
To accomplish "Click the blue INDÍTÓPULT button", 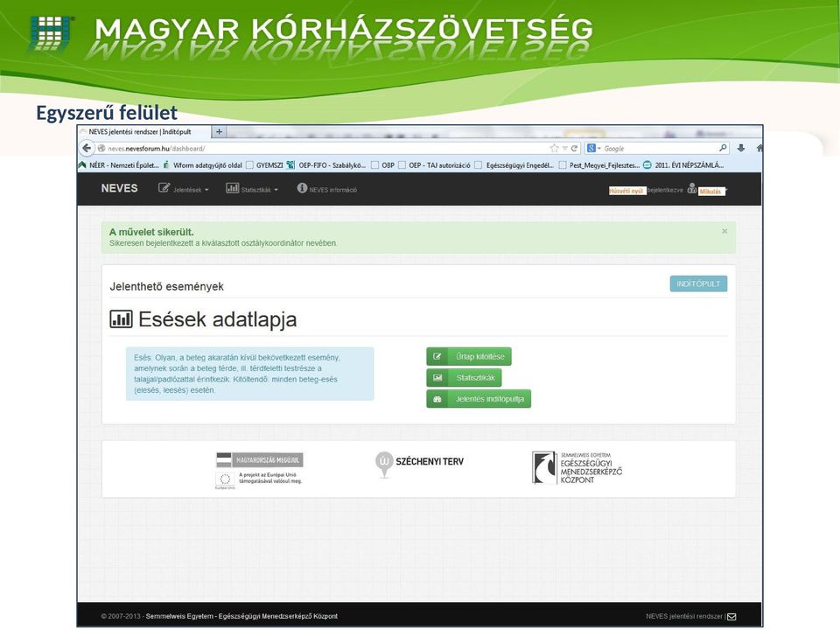I will [698, 283].
